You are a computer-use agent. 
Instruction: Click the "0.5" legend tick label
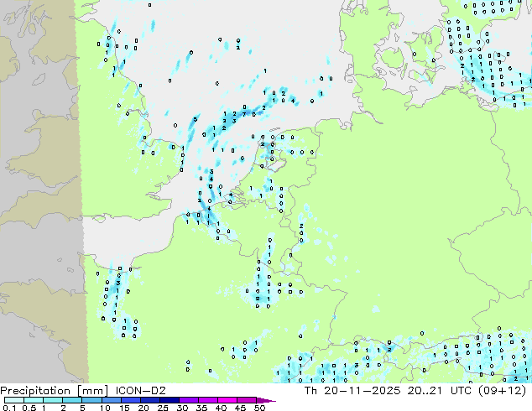29,408
